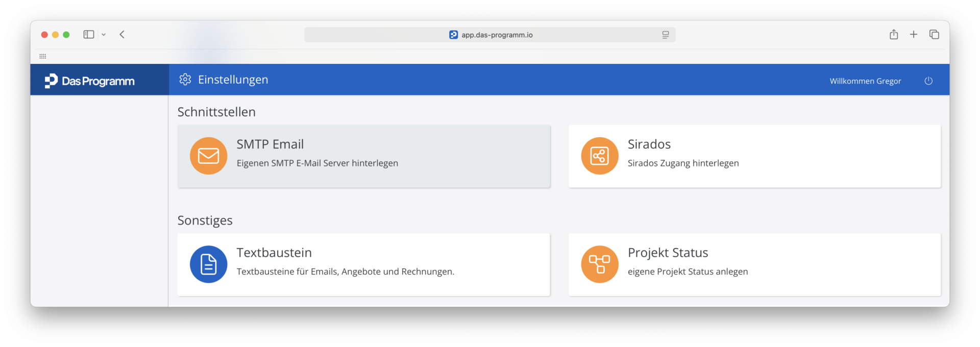The width and height of the screenshot is (980, 347).
Task: Open the Textbaustein settings card
Action: tap(364, 264)
